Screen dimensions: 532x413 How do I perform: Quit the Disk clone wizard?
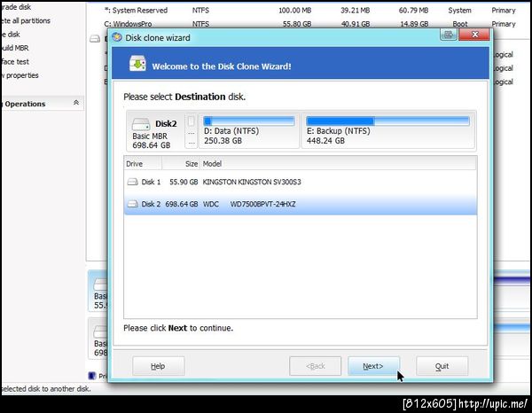tap(442, 366)
